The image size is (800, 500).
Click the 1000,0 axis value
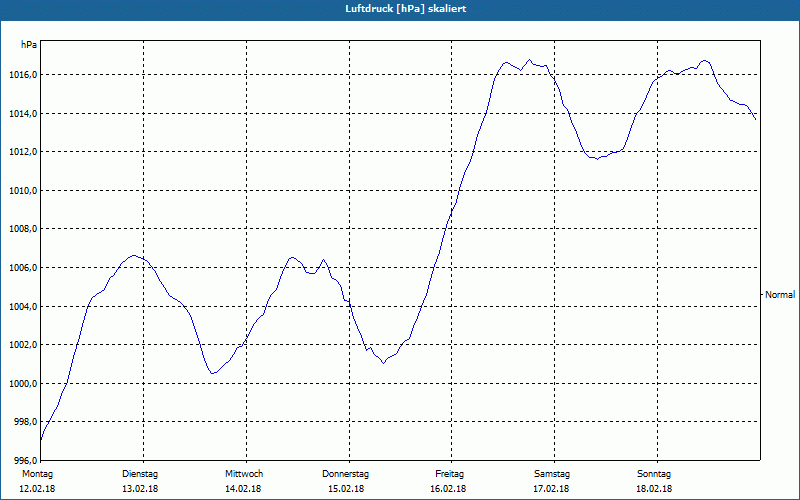click(23, 384)
